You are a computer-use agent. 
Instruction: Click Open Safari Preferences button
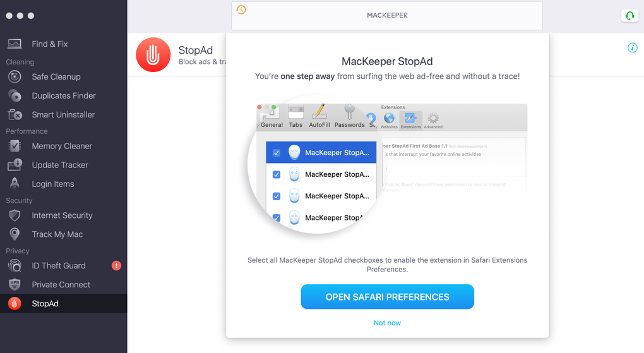(x=387, y=297)
